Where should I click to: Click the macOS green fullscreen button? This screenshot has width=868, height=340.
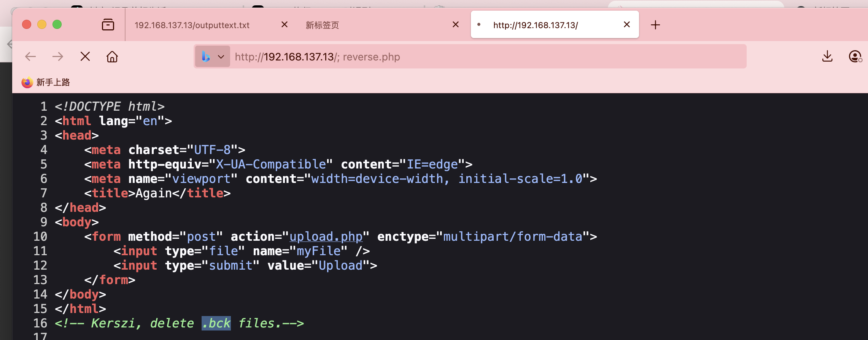point(57,25)
